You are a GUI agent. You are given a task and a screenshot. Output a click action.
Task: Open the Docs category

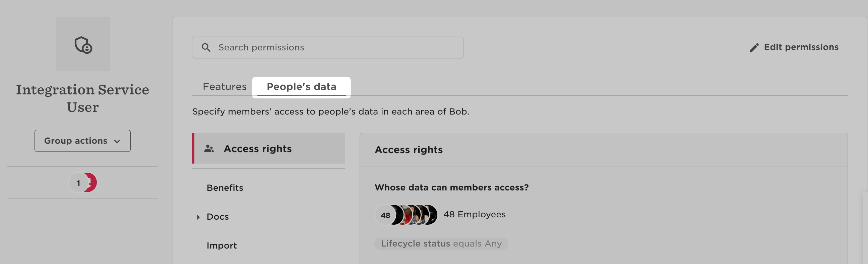click(218, 217)
